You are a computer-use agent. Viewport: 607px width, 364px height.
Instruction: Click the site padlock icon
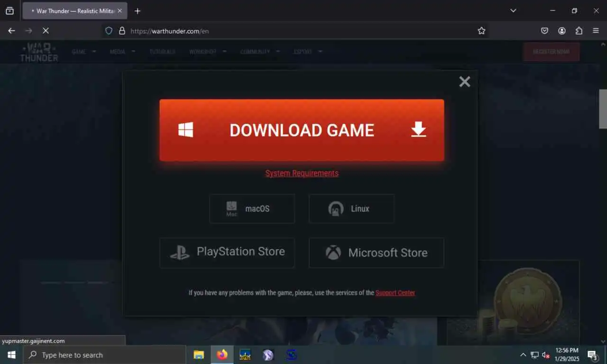[122, 31]
